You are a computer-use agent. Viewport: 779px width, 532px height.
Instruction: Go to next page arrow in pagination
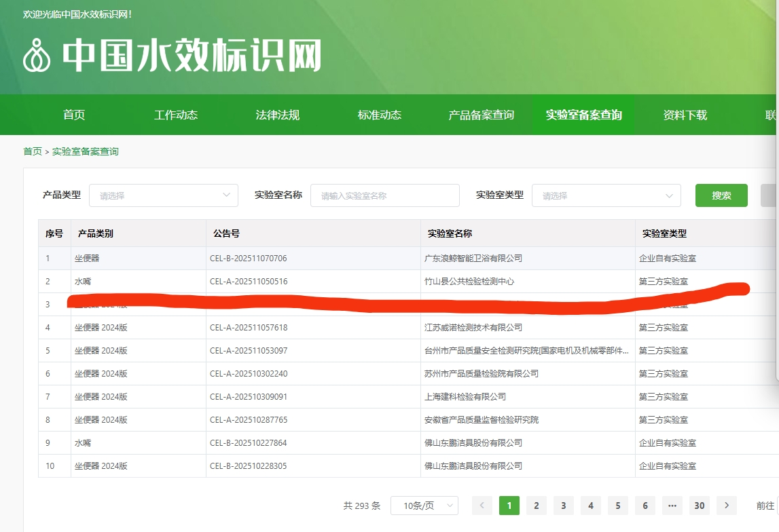pyautogui.click(x=727, y=506)
